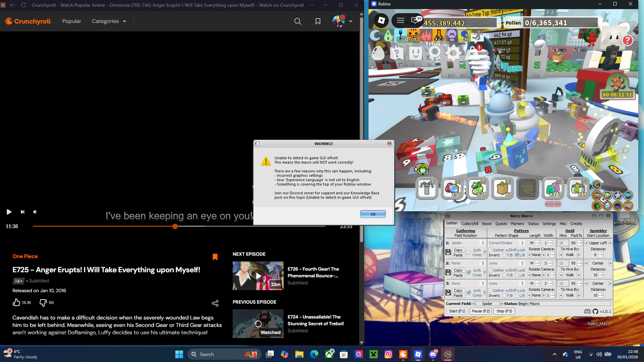Screen dimensions: 644x362
Task: Enable Gather w/Shift-Lock for field 1
Action: (x=490, y=250)
